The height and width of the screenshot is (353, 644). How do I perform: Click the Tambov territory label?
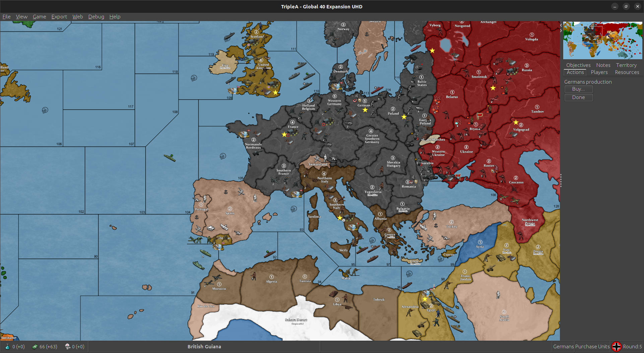click(537, 112)
